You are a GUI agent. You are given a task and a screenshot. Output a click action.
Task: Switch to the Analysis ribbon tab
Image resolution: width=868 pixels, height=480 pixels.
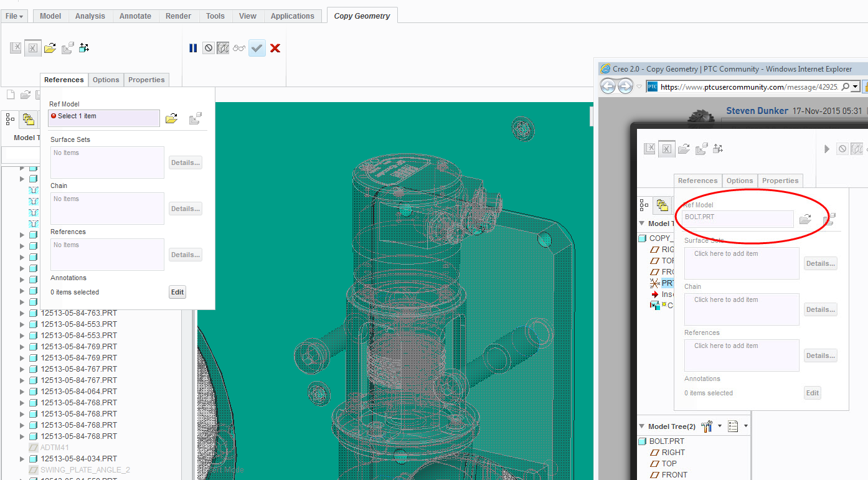click(90, 16)
